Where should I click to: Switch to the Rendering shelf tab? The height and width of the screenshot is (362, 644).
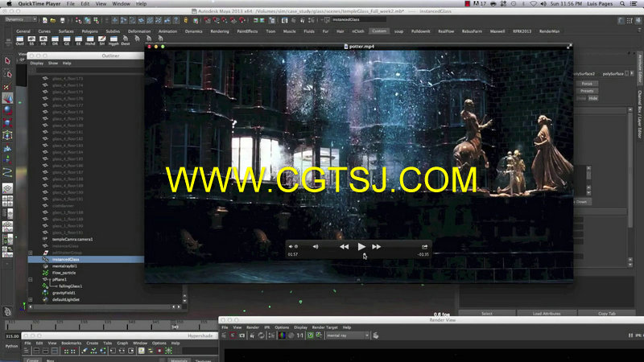tap(220, 31)
